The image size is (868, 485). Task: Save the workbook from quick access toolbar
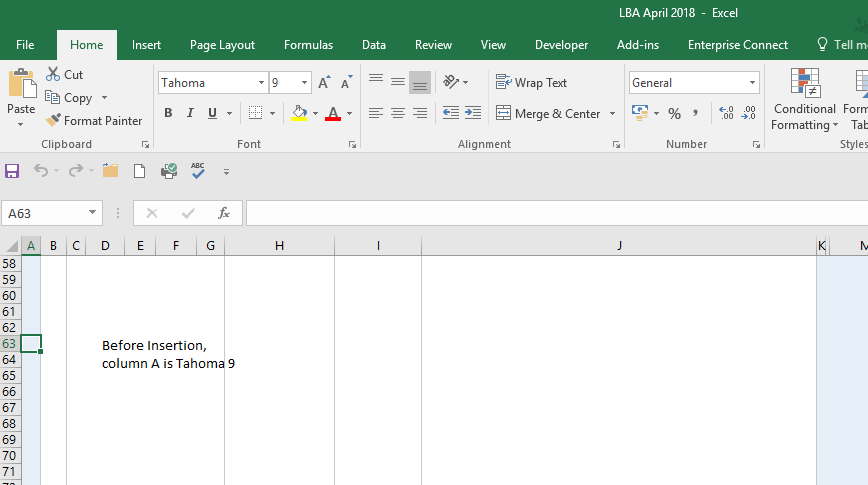12,171
